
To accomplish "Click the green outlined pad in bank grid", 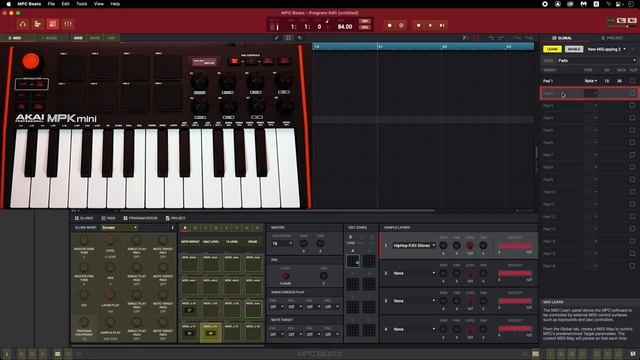I will point(253,310).
